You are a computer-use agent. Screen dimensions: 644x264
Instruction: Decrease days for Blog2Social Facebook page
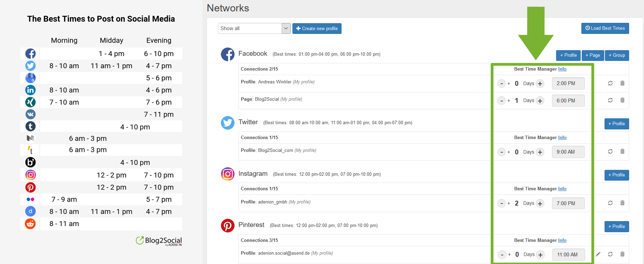tap(501, 101)
